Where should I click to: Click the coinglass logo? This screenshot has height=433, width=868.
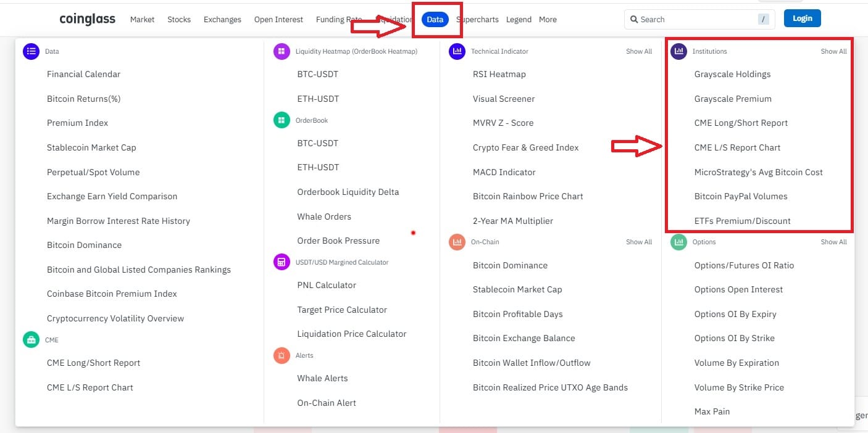coord(87,19)
